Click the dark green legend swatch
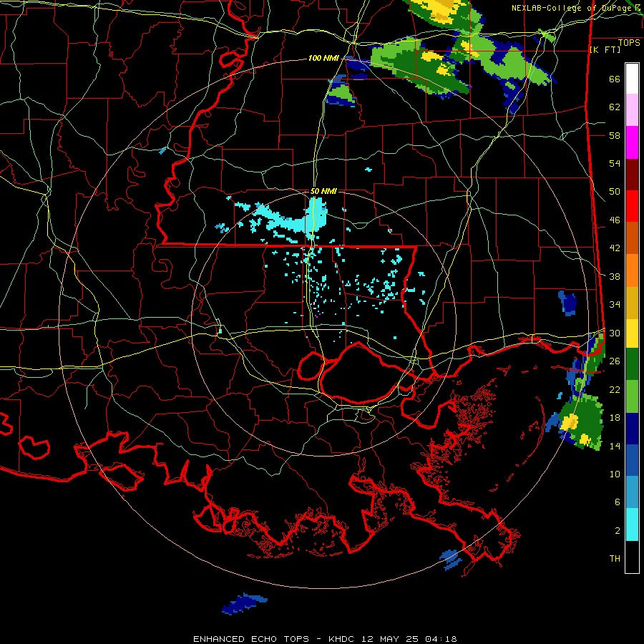The height and width of the screenshot is (644, 644). [x=632, y=364]
